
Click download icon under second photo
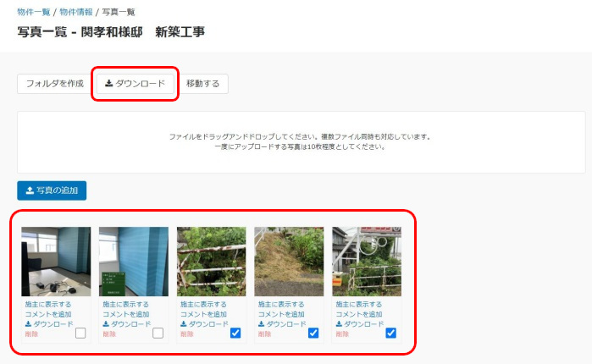106,324
